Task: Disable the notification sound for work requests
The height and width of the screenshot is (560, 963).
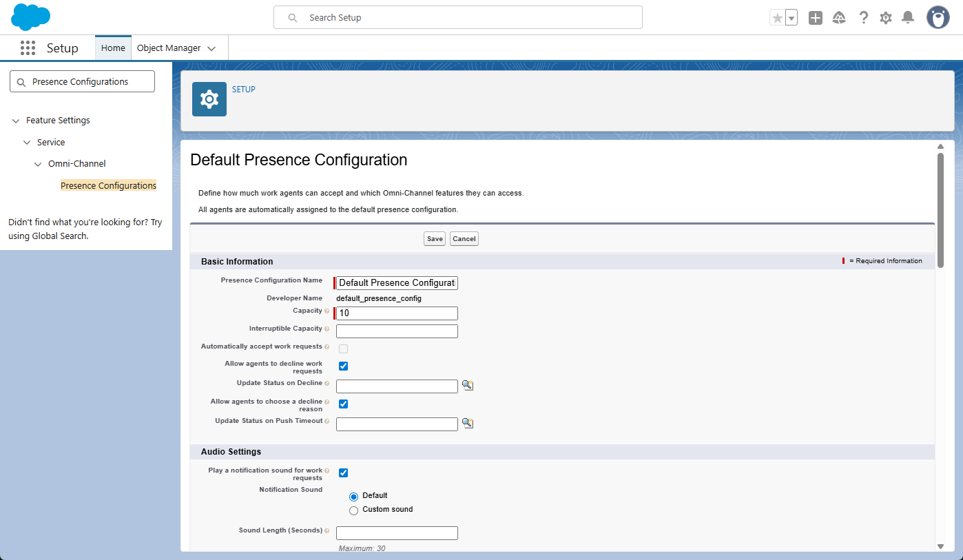Action: pos(343,473)
